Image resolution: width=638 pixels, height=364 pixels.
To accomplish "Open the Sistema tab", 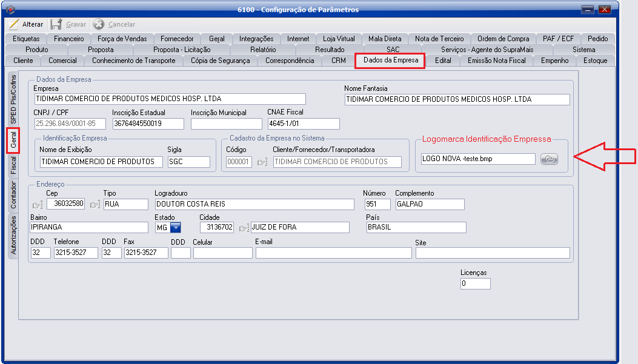I will [x=583, y=50].
